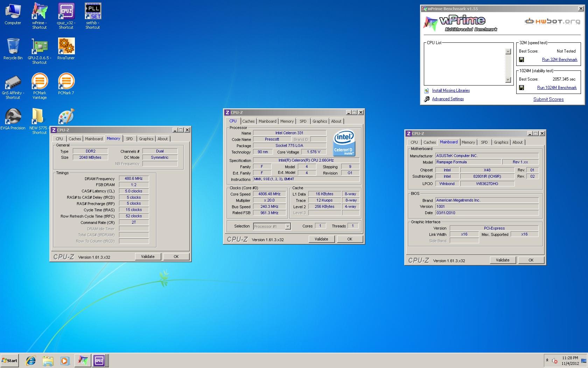
Task: Open the GnS Affinity shortcut
Action: click(x=13, y=86)
